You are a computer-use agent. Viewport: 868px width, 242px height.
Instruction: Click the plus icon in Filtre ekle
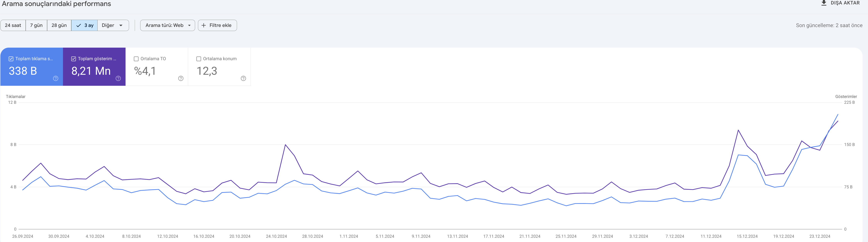204,25
